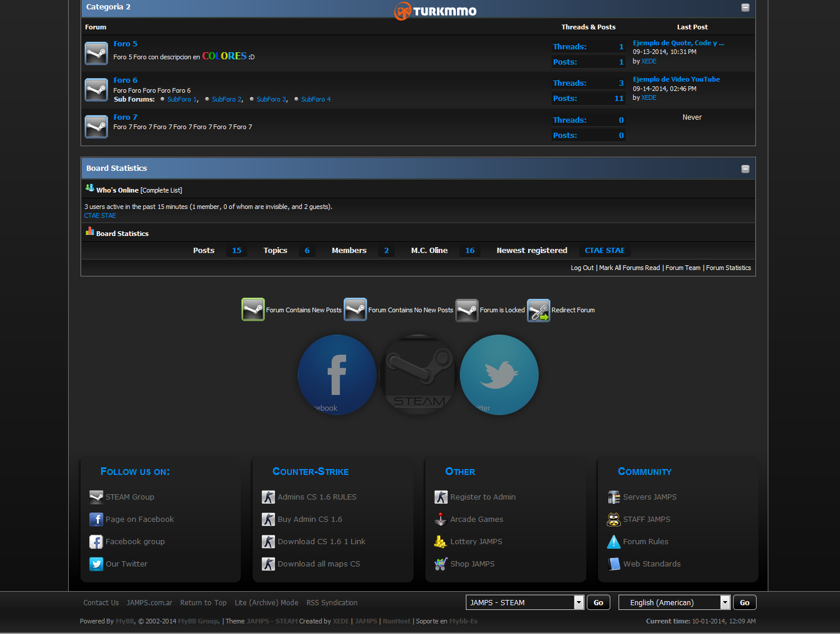Click the Facebook icon beside Page on Facebook
This screenshot has height=634, width=840.
coord(96,520)
